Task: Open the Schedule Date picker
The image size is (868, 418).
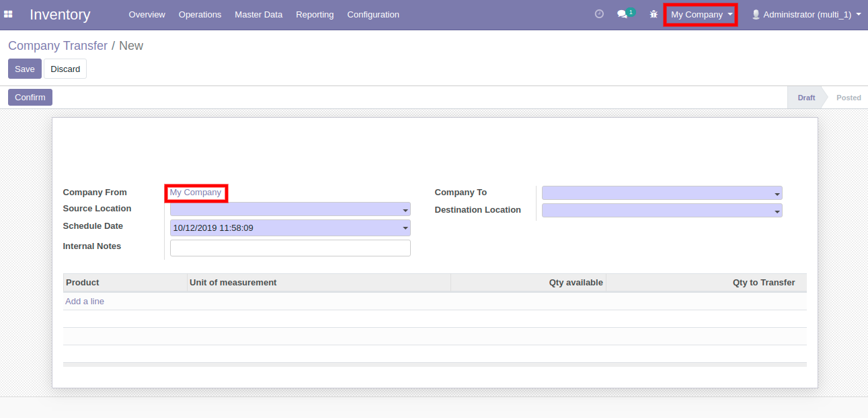Action: 290,228
